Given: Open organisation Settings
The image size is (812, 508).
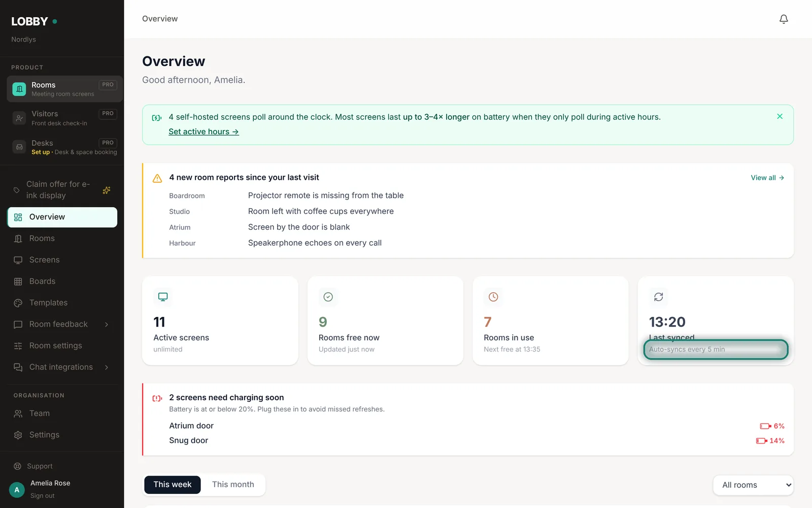Looking at the screenshot, I should (x=62, y=435).
